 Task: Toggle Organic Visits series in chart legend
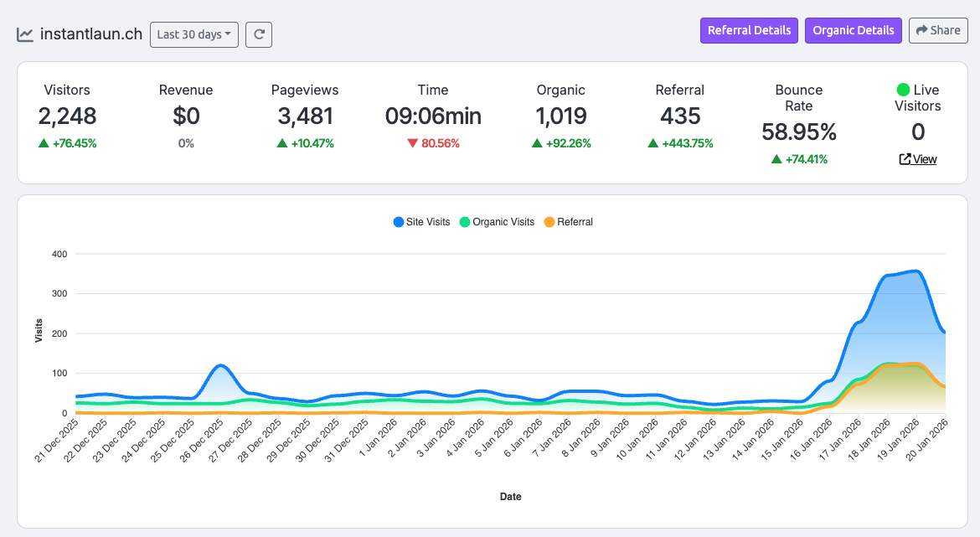point(498,222)
